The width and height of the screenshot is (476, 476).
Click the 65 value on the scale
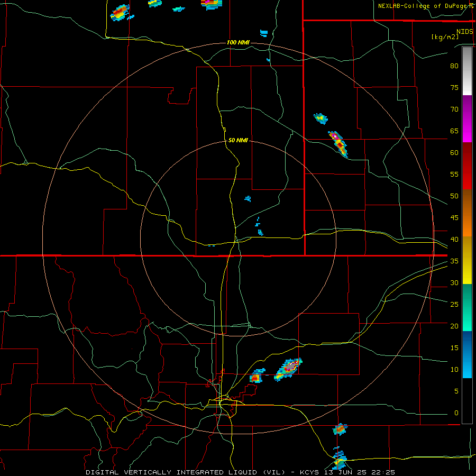pos(454,131)
